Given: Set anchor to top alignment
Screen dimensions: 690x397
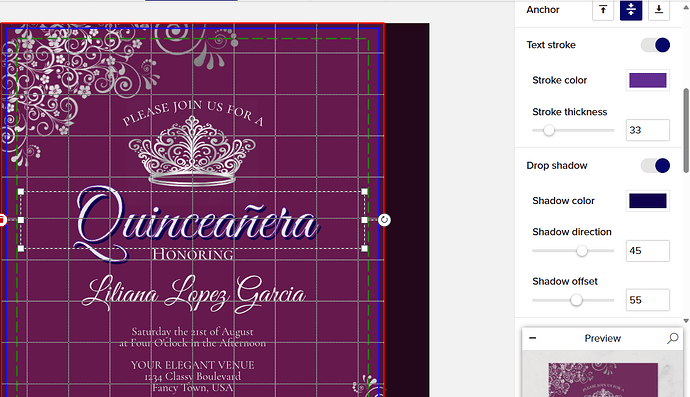Looking at the screenshot, I should [x=603, y=10].
